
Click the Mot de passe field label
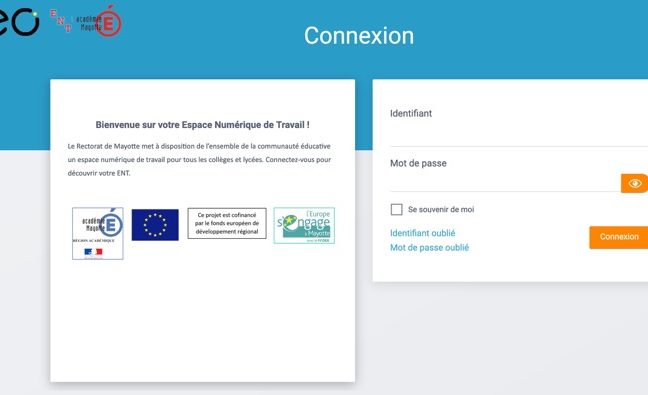[x=418, y=163]
